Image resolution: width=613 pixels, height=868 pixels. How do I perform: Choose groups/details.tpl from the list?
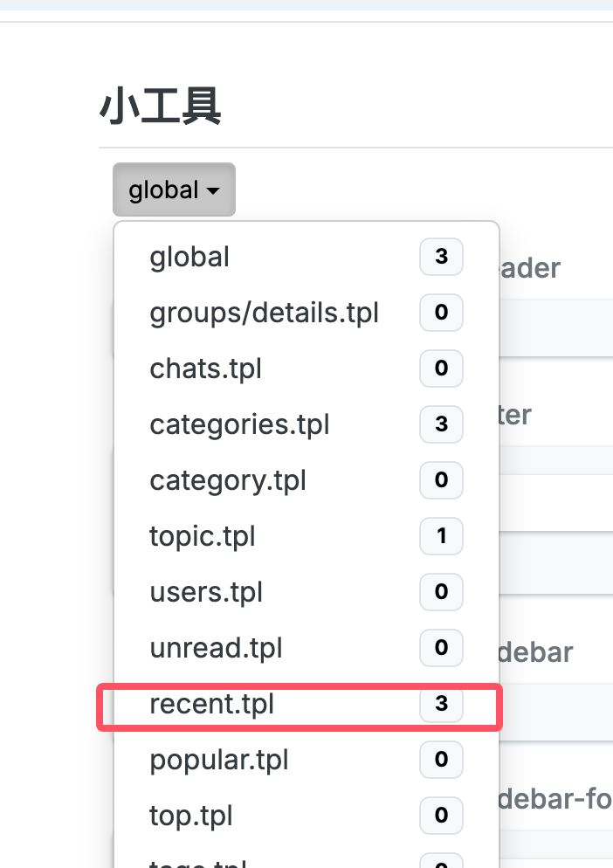pos(264,313)
